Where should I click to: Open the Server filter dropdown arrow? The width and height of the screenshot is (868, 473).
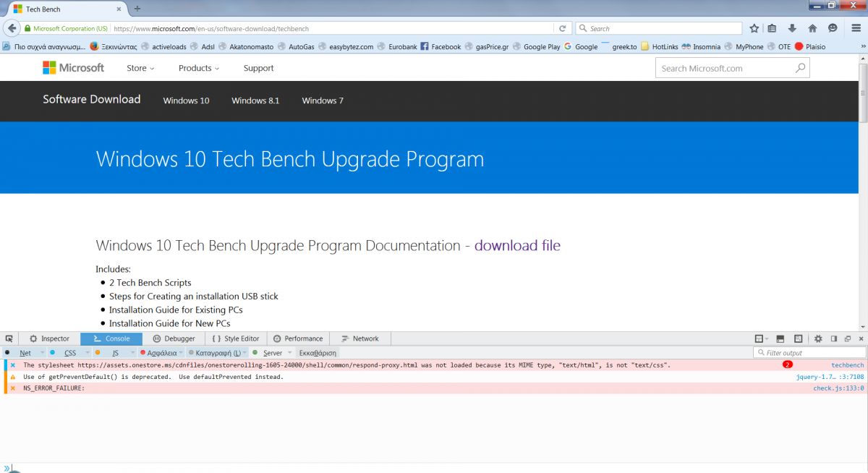click(x=290, y=353)
